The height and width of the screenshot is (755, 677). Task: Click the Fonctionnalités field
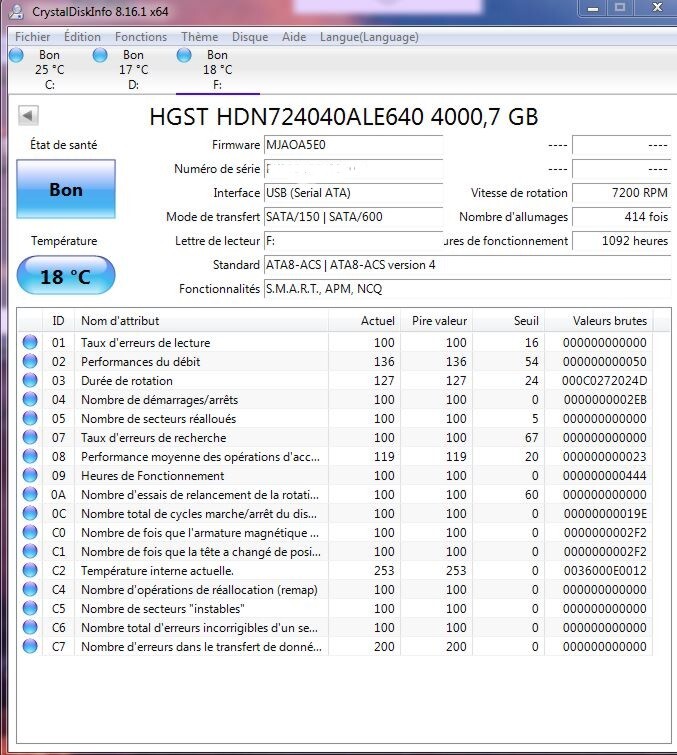click(x=468, y=289)
